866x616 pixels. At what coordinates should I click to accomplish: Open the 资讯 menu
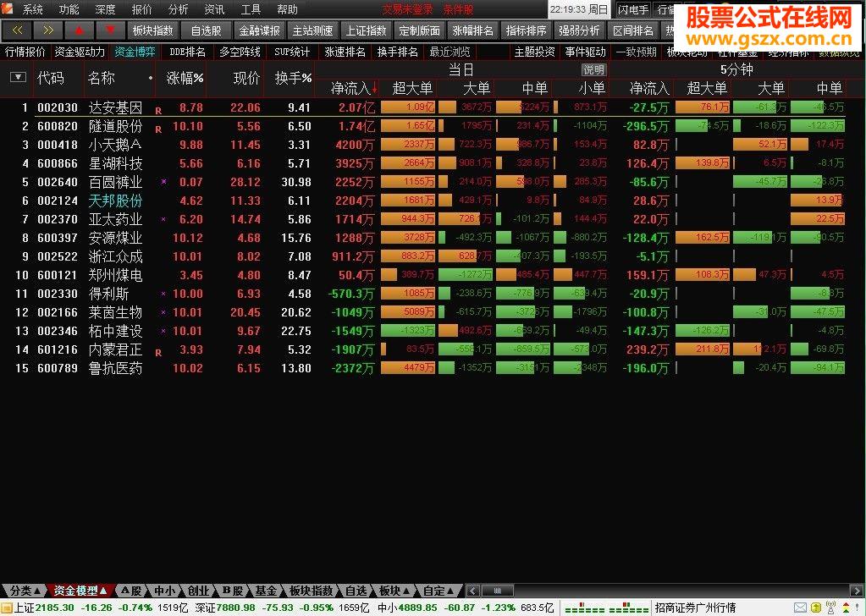click(x=214, y=9)
